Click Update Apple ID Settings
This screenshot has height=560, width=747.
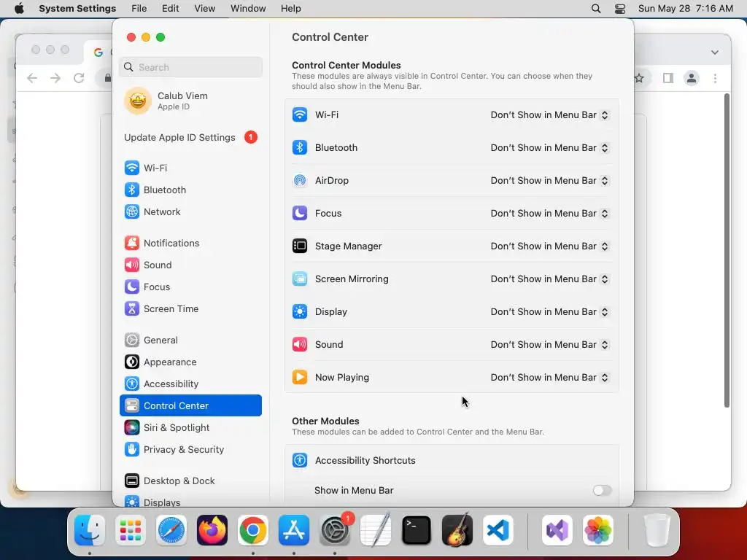190,138
